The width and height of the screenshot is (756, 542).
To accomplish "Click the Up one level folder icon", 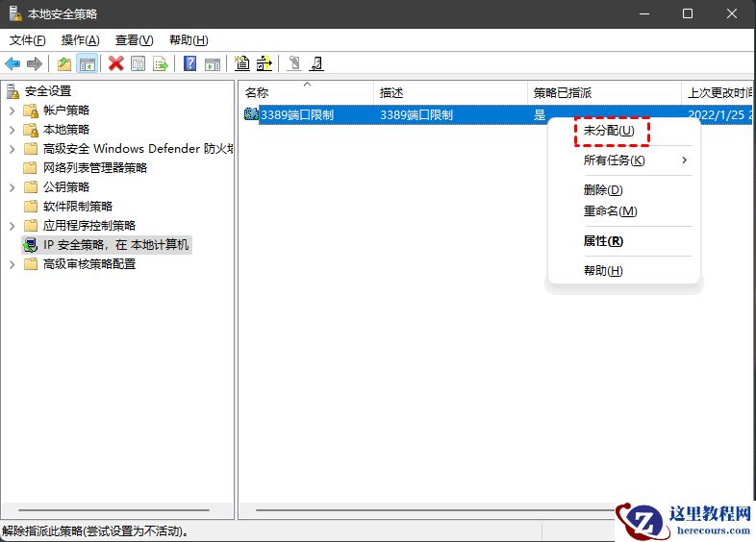I will [64, 63].
